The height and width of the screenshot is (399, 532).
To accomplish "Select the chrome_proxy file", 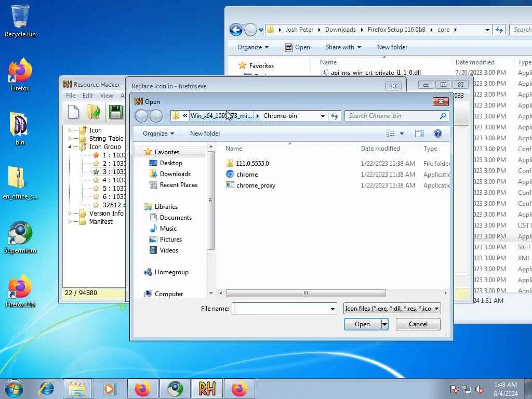I will click(256, 185).
